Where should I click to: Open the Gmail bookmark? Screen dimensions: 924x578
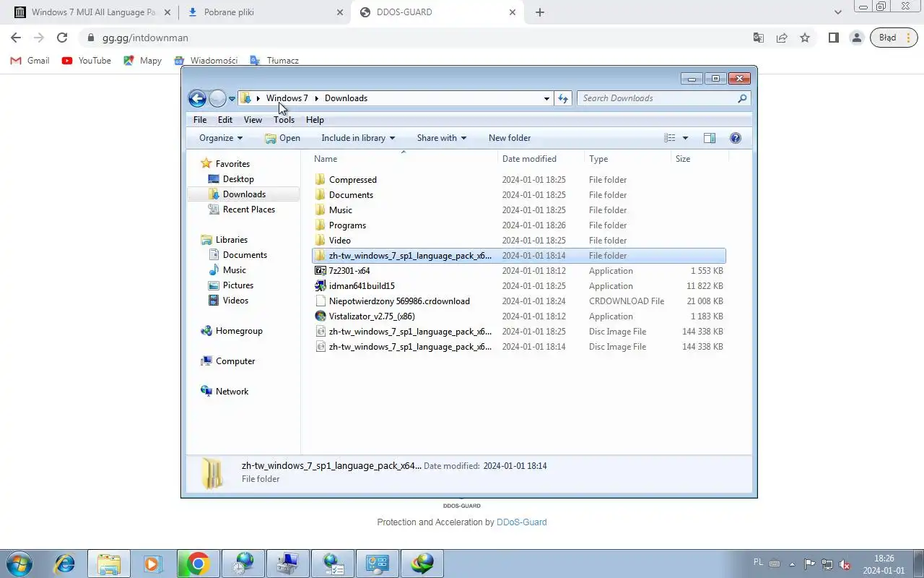pos(30,61)
